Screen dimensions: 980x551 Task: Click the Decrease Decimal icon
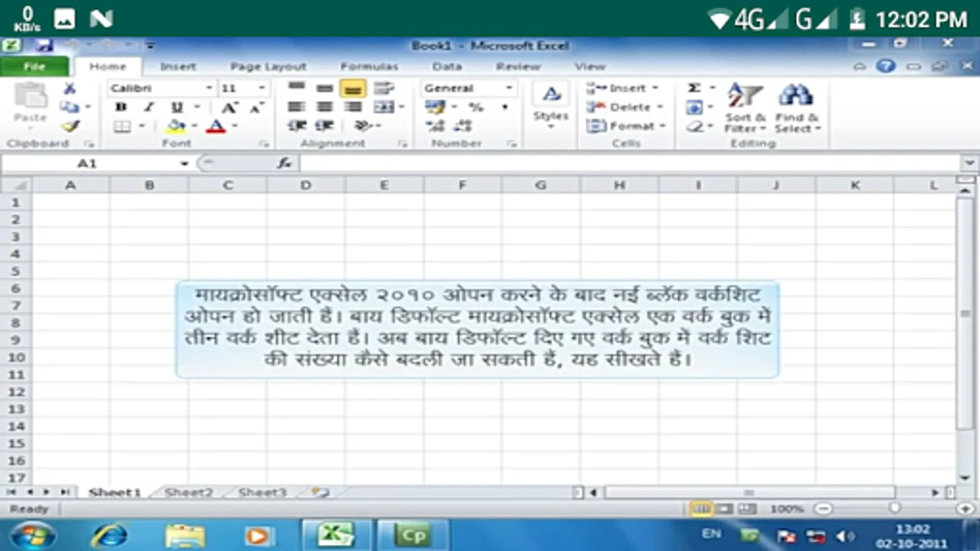tap(463, 126)
